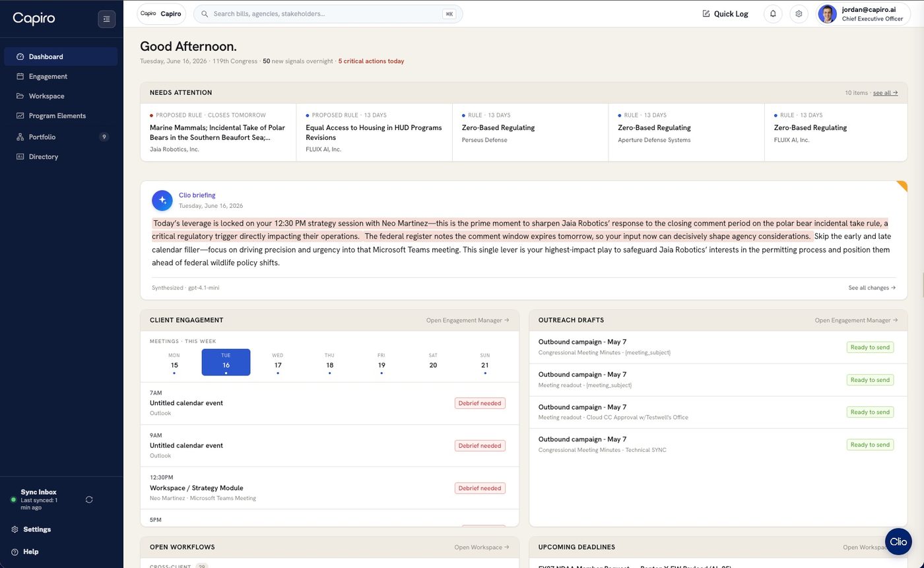Open Directory in the sidebar
The width and height of the screenshot is (924, 568).
[61, 157]
